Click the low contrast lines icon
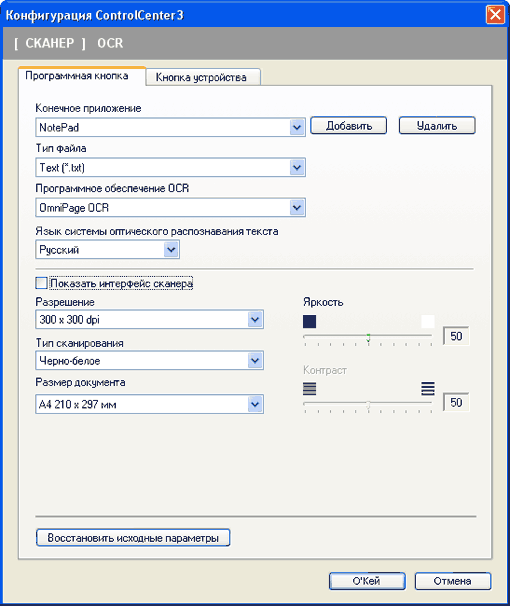 [309, 389]
